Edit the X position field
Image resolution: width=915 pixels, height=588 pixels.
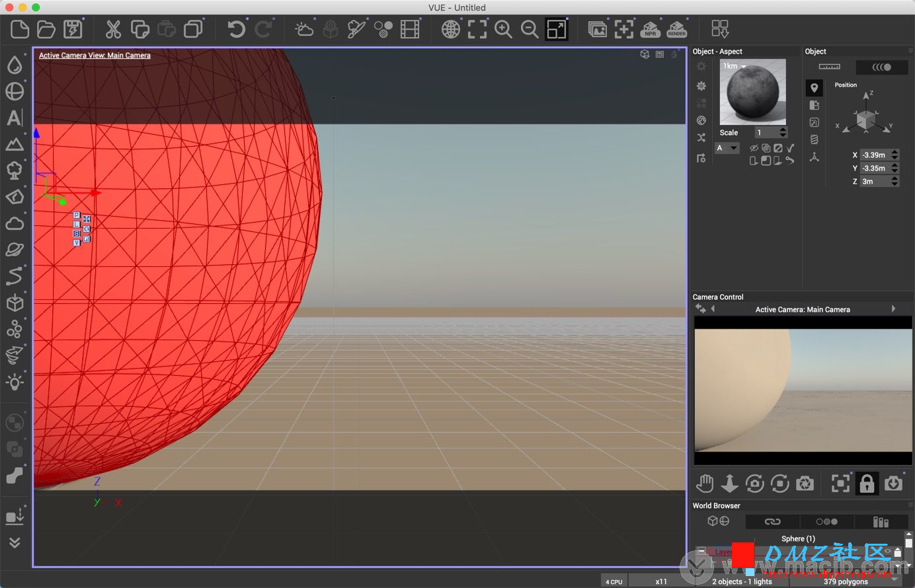(x=875, y=155)
